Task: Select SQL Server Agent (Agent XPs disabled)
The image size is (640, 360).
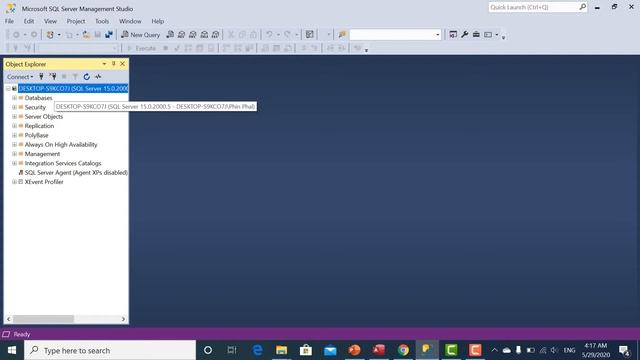Action: 76,173
